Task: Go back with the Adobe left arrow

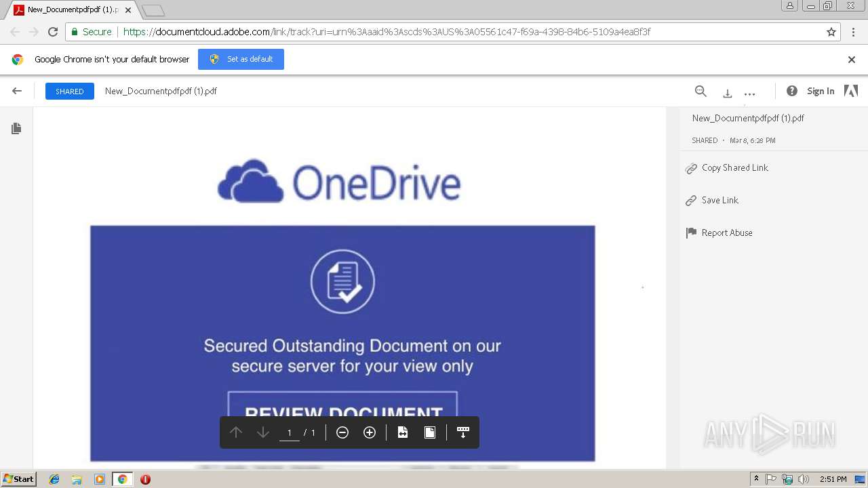Action: tap(17, 91)
